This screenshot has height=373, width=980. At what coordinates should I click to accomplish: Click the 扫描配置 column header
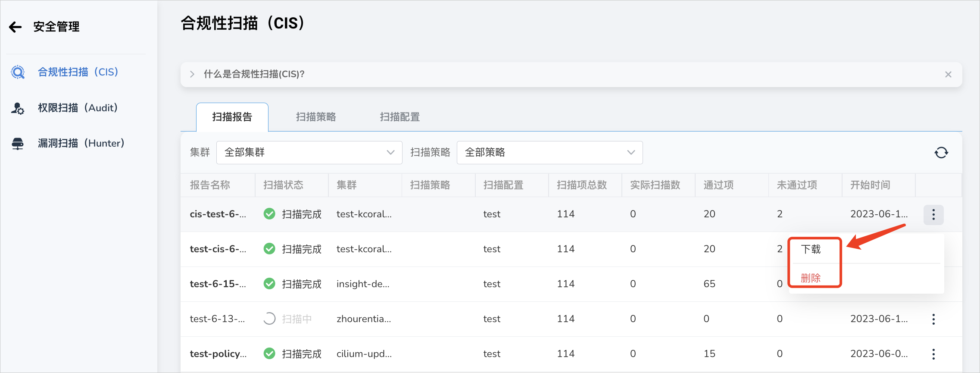coord(503,185)
